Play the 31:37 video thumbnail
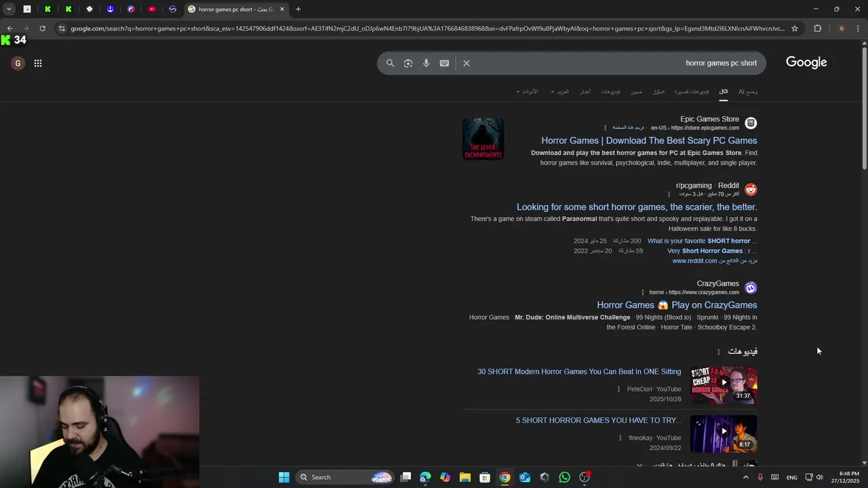The image size is (868, 488). pos(724,385)
